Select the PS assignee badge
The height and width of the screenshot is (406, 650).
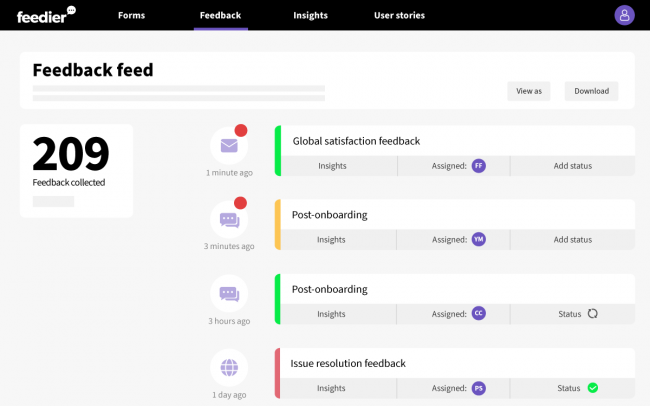pyautogui.click(x=479, y=388)
